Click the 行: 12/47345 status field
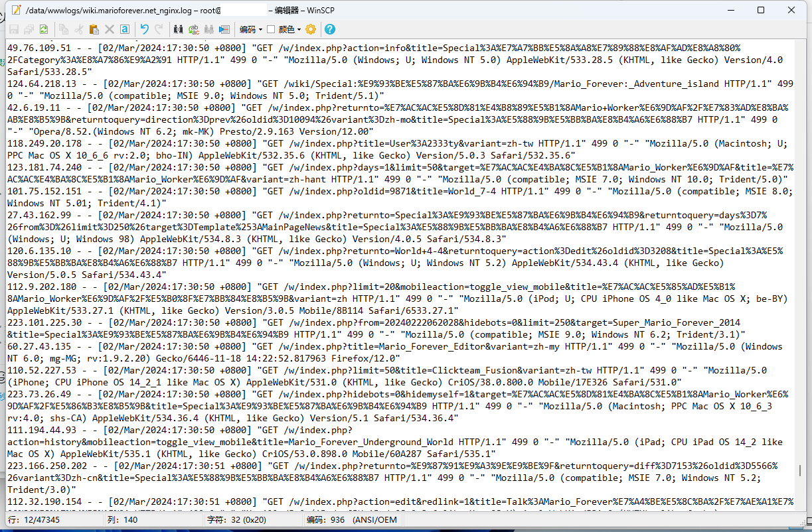 33,520
